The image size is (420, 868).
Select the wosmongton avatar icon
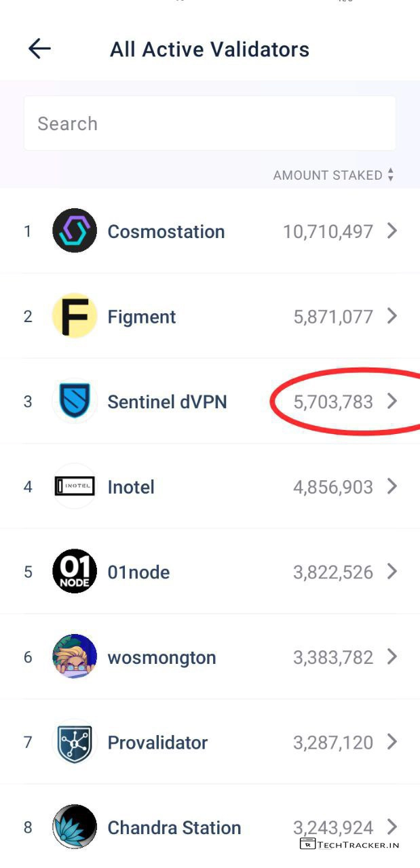coord(75,657)
